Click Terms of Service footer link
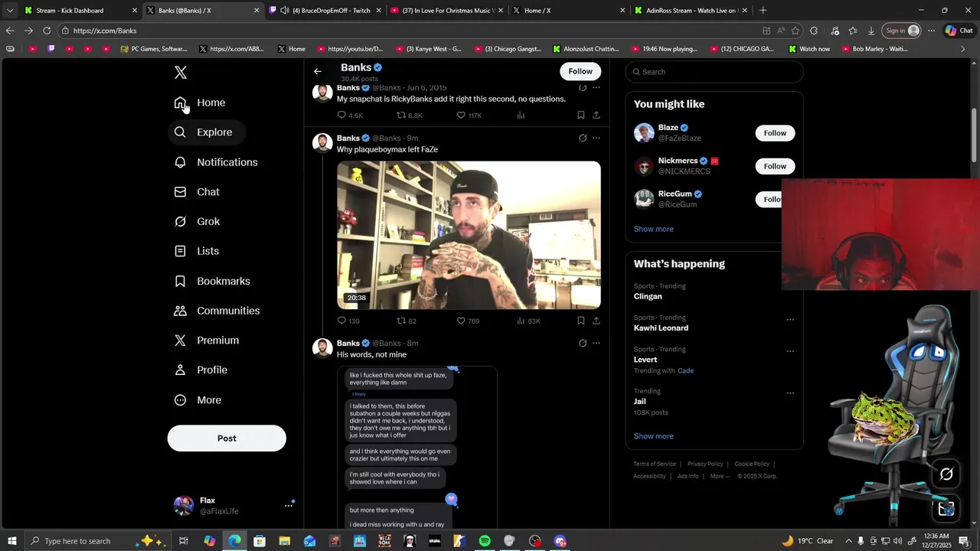 click(x=655, y=464)
